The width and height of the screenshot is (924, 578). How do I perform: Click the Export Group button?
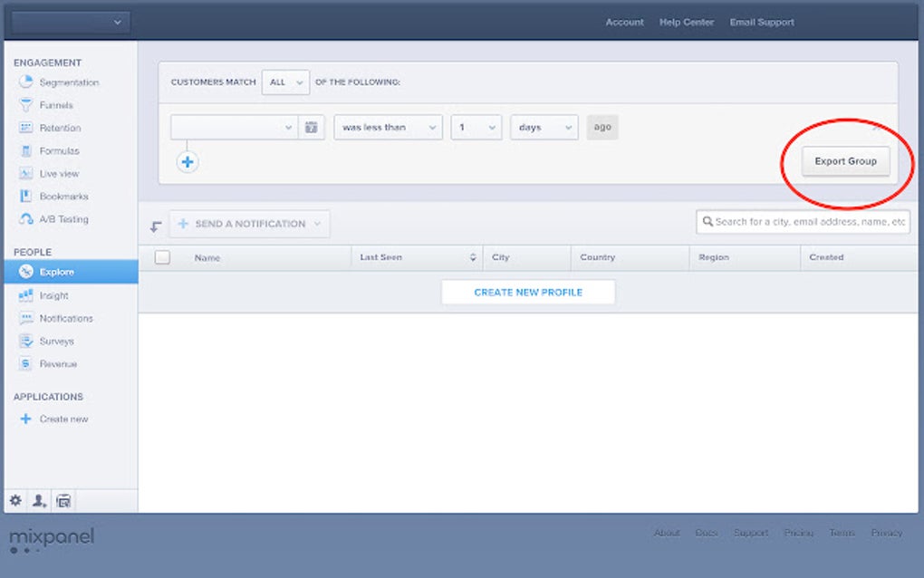844,161
